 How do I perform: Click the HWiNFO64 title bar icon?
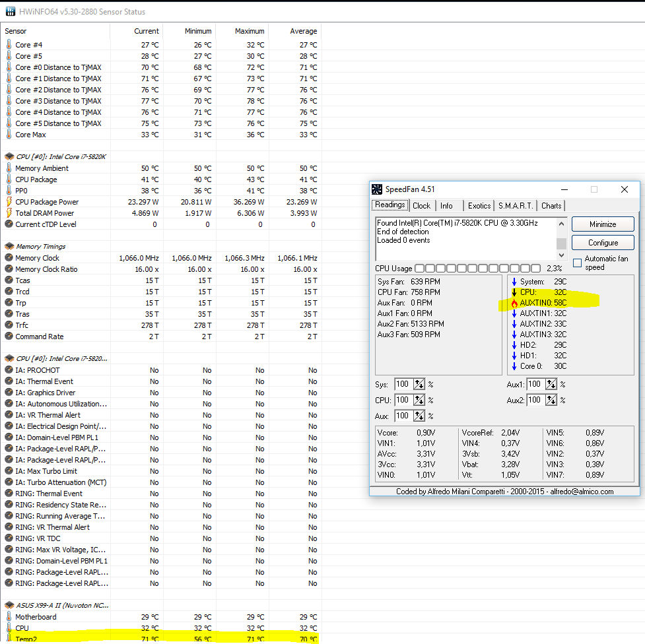coord(11,11)
